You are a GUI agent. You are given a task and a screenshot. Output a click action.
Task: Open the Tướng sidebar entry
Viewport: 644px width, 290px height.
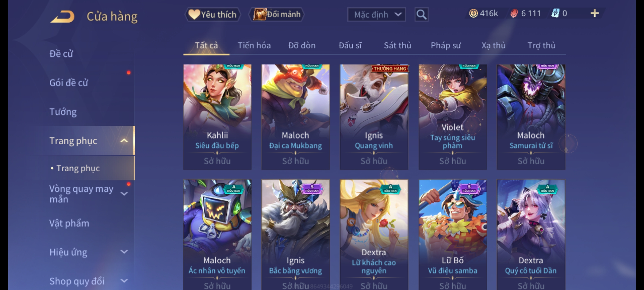point(63,112)
